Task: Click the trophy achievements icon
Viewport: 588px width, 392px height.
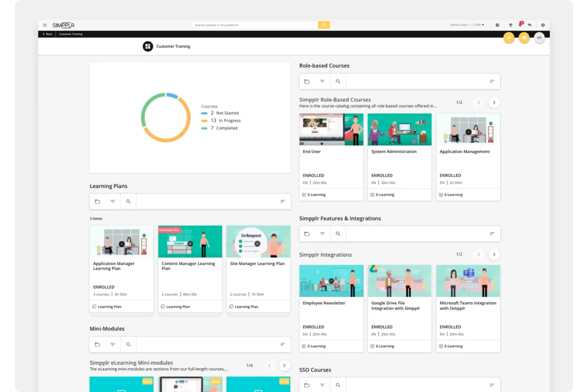Action: 511,25
